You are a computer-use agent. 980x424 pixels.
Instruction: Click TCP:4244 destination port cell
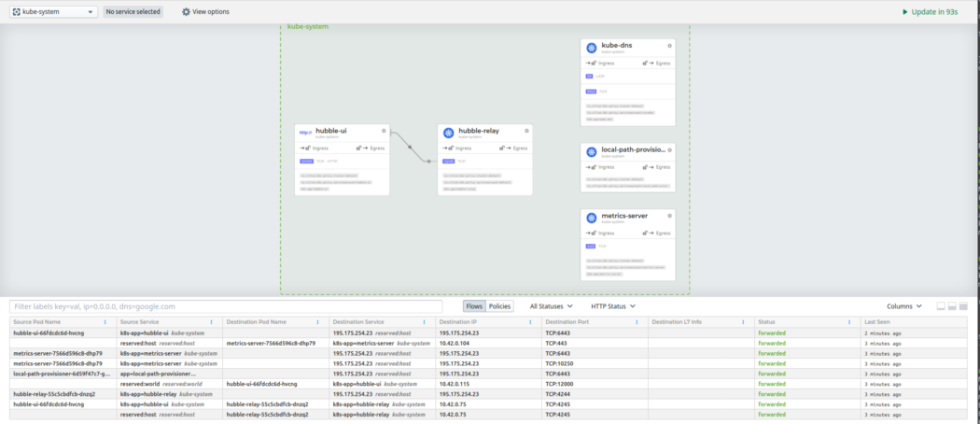coord(595,394)
